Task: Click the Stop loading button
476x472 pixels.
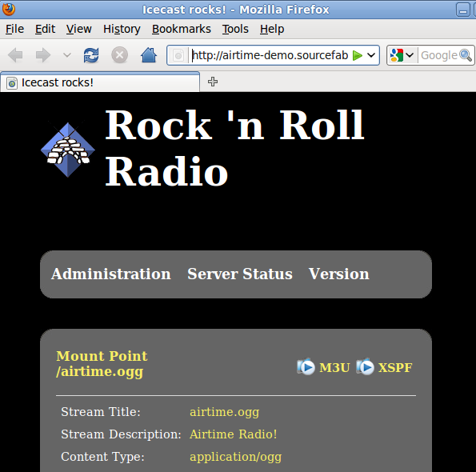Action: pyautogui.click(x=120, y=55)
